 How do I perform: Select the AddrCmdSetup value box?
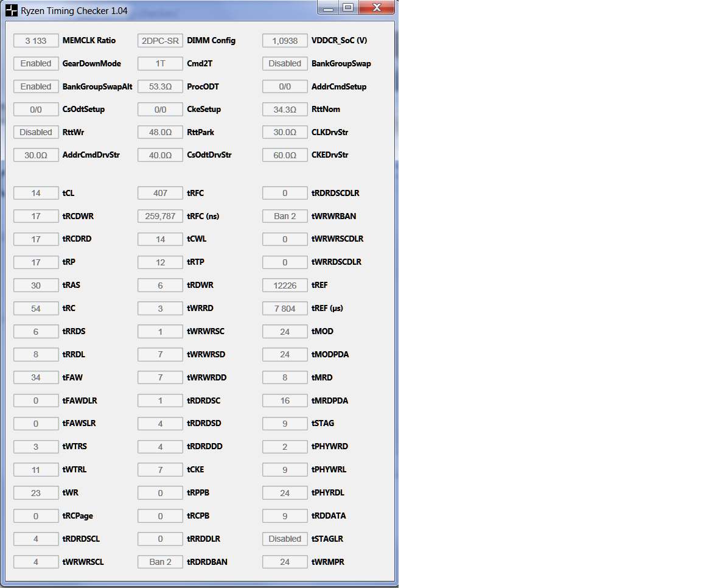pos(285,86)
